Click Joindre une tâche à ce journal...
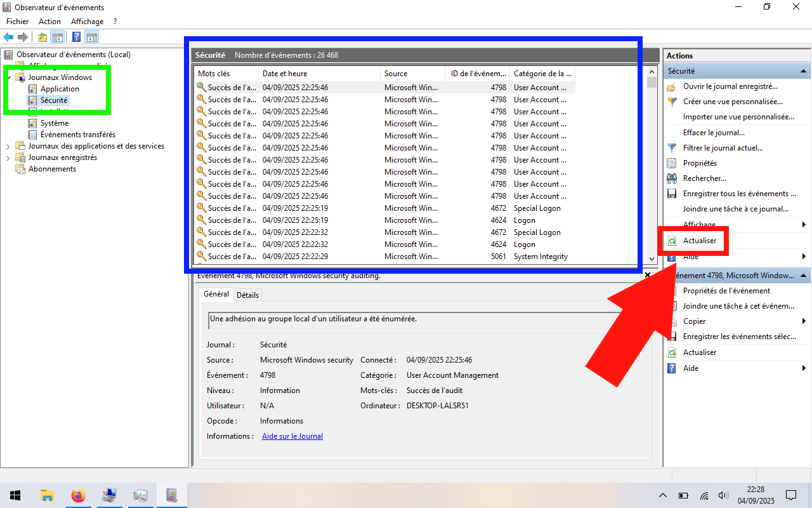 (x=736, y=209)
